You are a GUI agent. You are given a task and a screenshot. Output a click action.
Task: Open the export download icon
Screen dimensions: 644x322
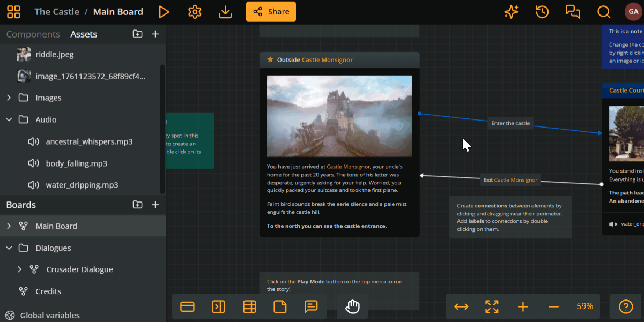225,11
